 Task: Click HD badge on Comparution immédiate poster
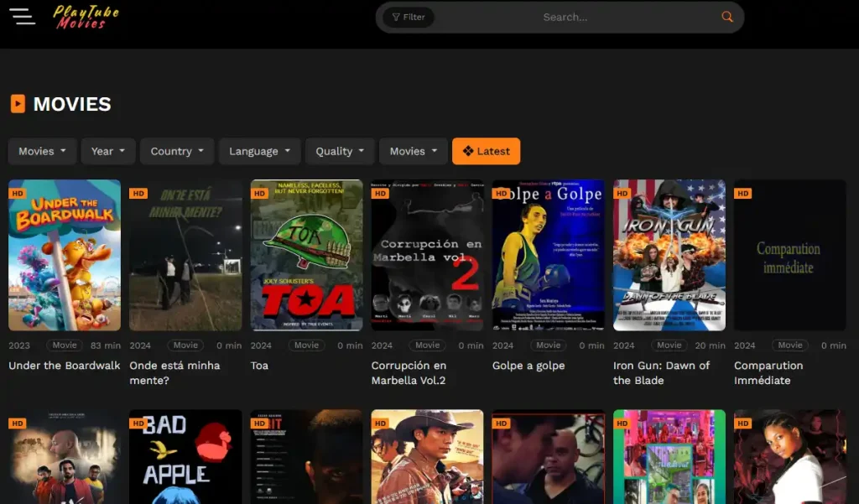coord(743,194)
